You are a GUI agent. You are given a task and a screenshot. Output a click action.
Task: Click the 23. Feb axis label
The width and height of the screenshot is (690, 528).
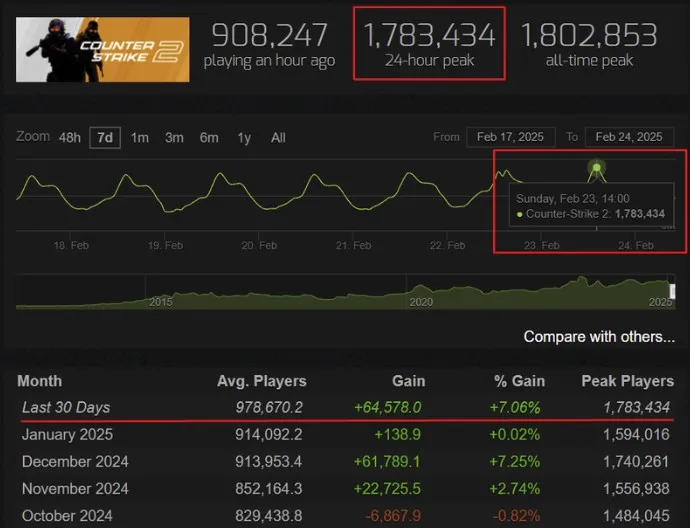coord(542,246)
